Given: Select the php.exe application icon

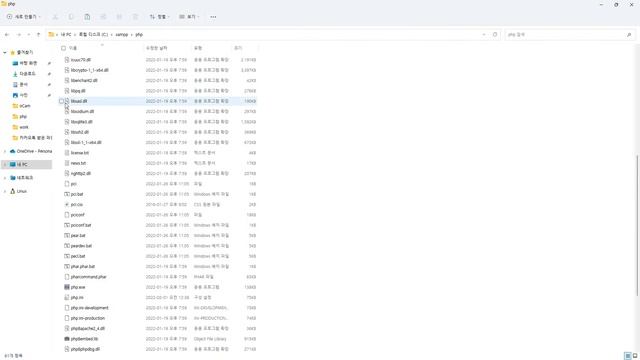Looking at the screenshot, I should [67, 287].
